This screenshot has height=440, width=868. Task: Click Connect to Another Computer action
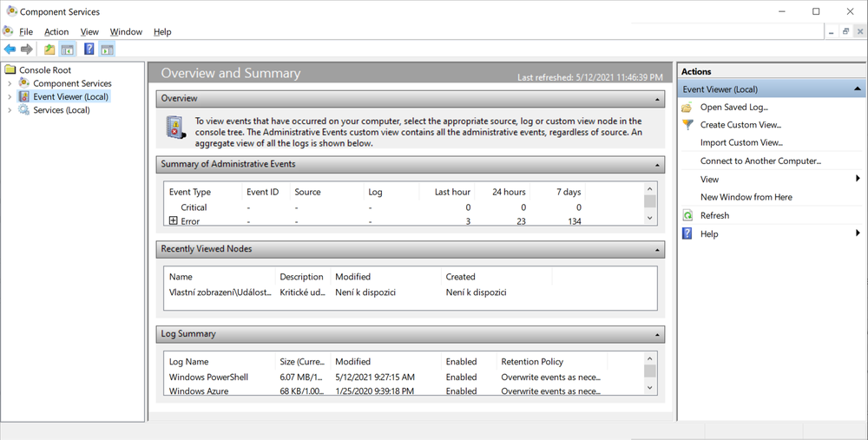coord(760,161)
